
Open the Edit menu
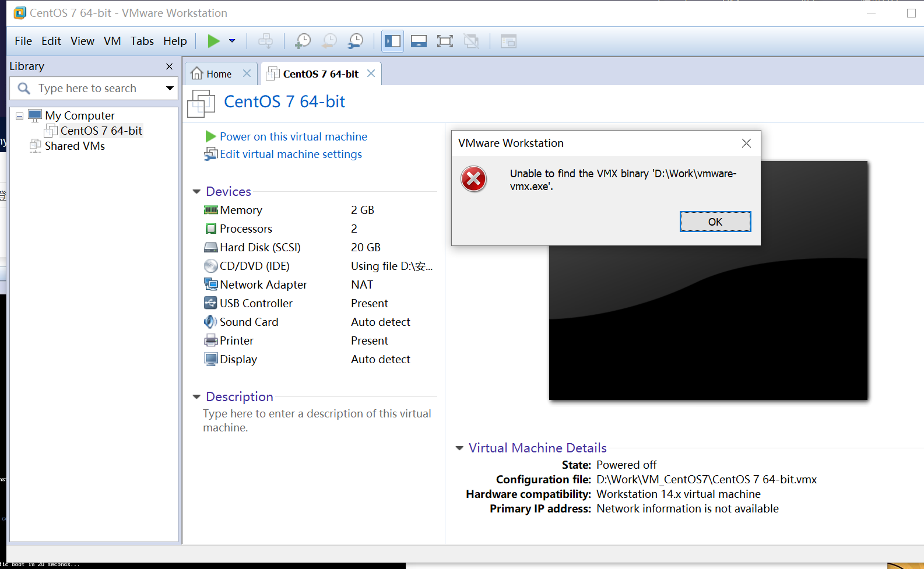tap(51, 41)
